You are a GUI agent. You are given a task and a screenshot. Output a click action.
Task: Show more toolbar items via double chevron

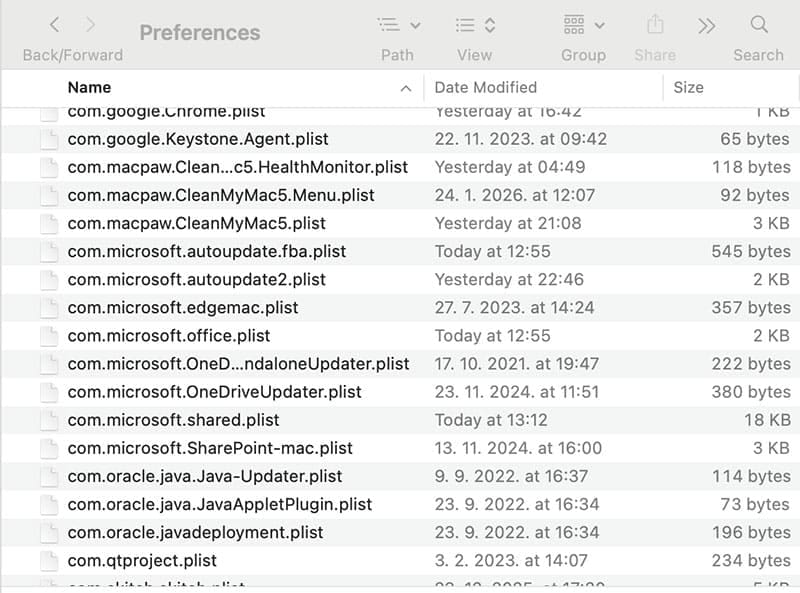pos(707,26)
